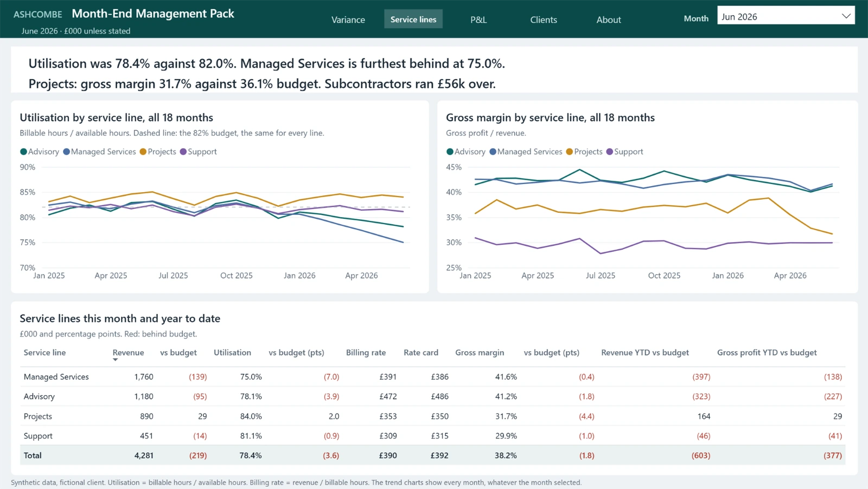Click the Total row label
This screenshot has height=489, width=868.
(33, 455)
